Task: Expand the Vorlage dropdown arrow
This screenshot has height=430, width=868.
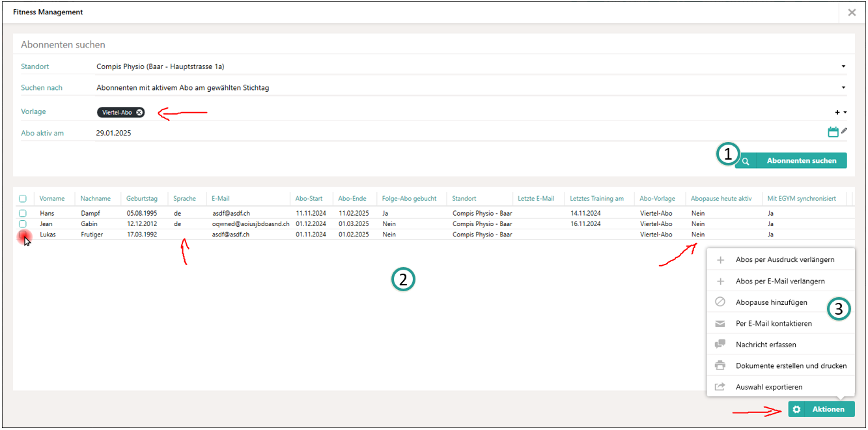Action: (845, 113)
